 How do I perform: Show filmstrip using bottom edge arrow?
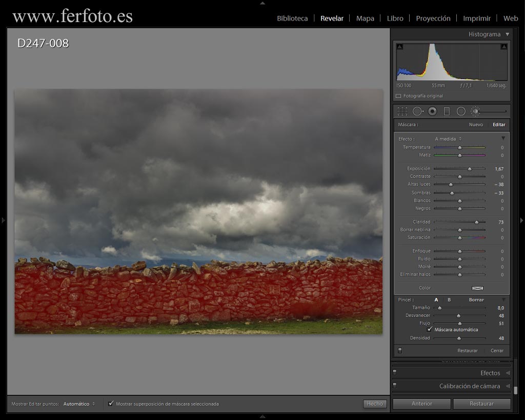(262, 416)
